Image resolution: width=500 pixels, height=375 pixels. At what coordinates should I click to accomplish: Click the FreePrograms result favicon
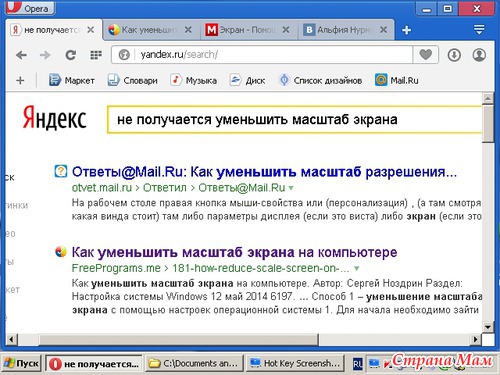click(x=61, y=252)
